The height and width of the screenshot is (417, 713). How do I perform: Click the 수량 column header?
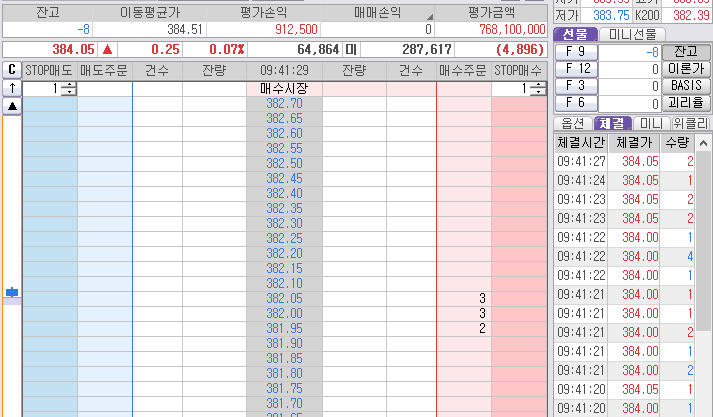(x=677, y=143)
